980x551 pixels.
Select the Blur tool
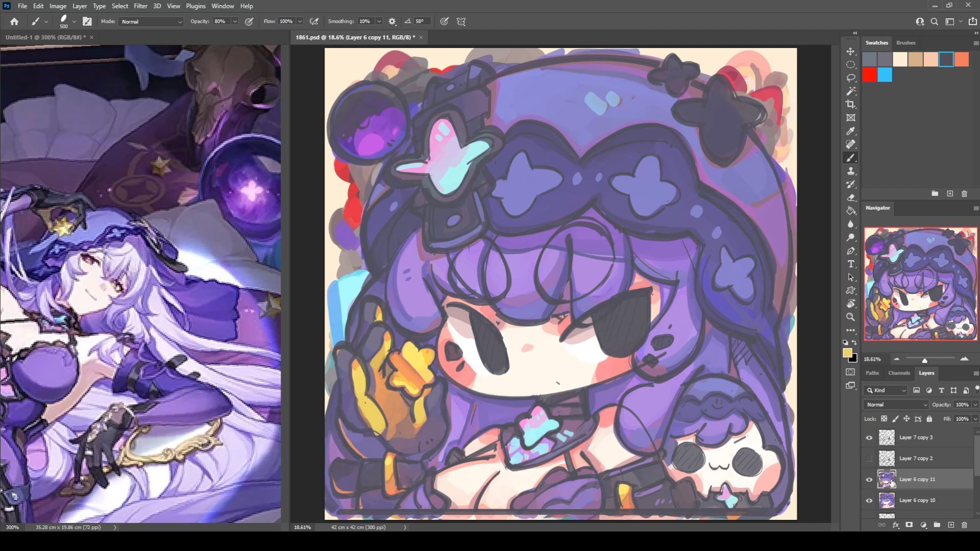click(850, 224)
